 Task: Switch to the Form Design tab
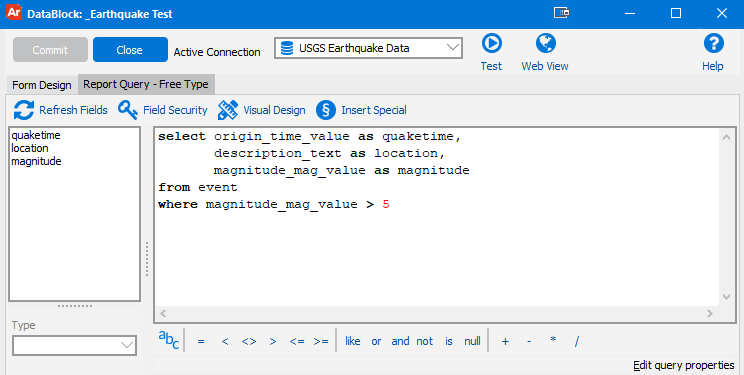pos(42,85)
